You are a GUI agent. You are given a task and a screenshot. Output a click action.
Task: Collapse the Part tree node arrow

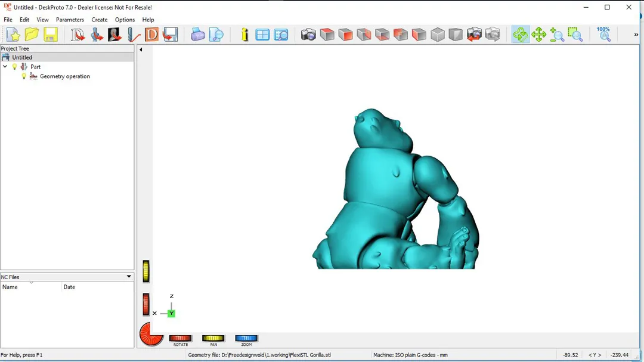point(5,66)
